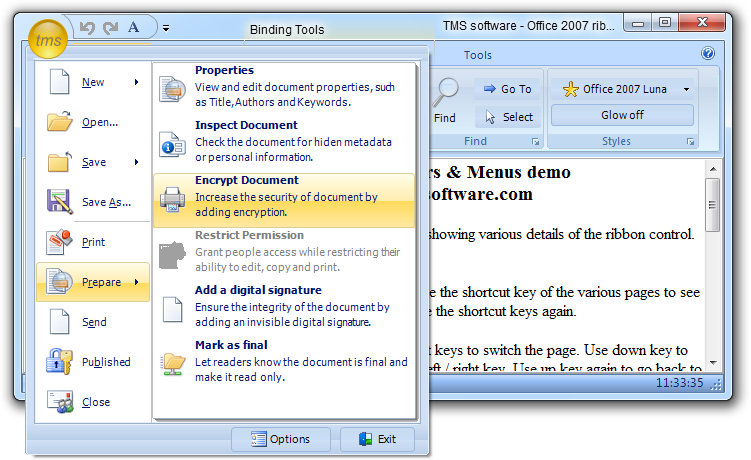Click the Binding Tools contextual tab header

[287, 30]
